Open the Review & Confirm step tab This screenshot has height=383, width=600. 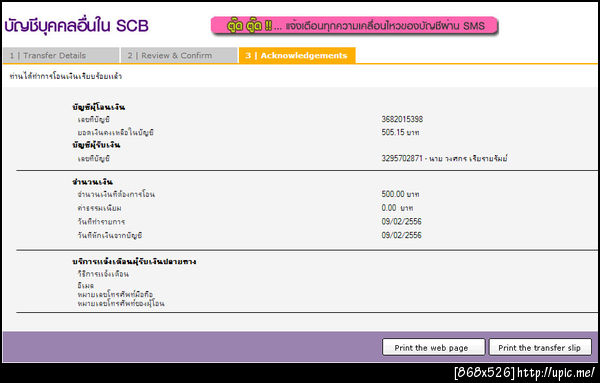coord(179,55)
